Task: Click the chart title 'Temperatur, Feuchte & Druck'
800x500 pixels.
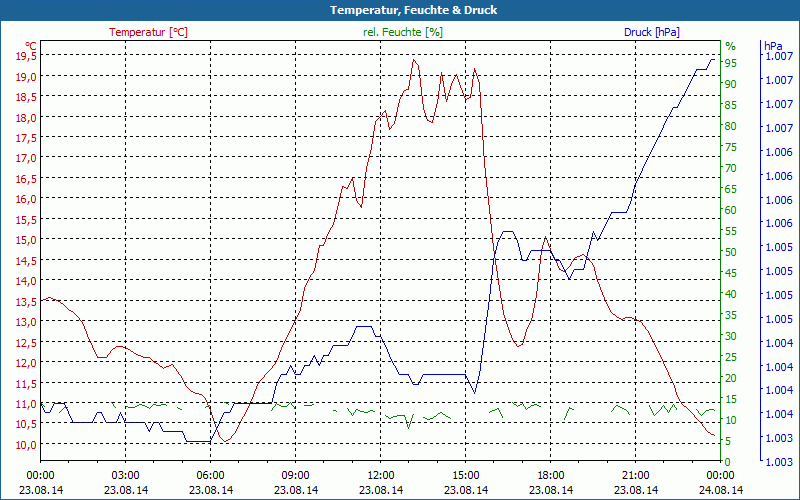Action: click(413, 10)
